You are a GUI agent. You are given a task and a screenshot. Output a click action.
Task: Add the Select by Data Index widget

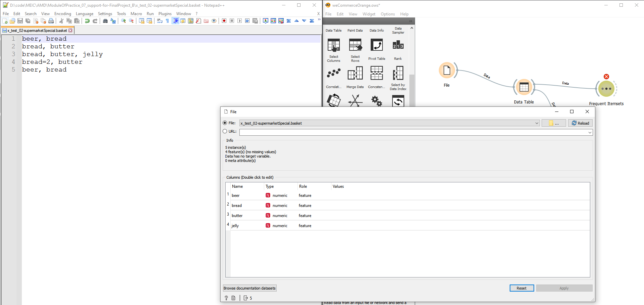tap(398, 79)
